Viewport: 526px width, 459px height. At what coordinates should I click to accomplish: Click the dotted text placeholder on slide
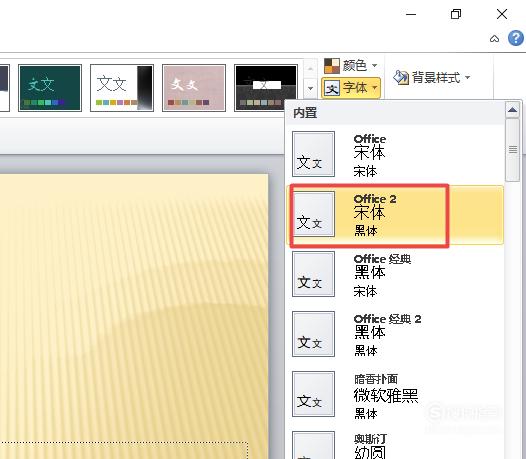(x=124, y=451)
